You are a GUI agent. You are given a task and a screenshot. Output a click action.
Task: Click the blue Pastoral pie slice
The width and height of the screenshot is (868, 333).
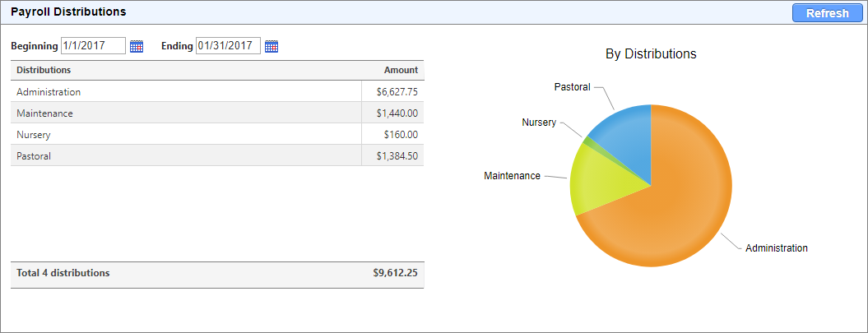pos(627,130)
